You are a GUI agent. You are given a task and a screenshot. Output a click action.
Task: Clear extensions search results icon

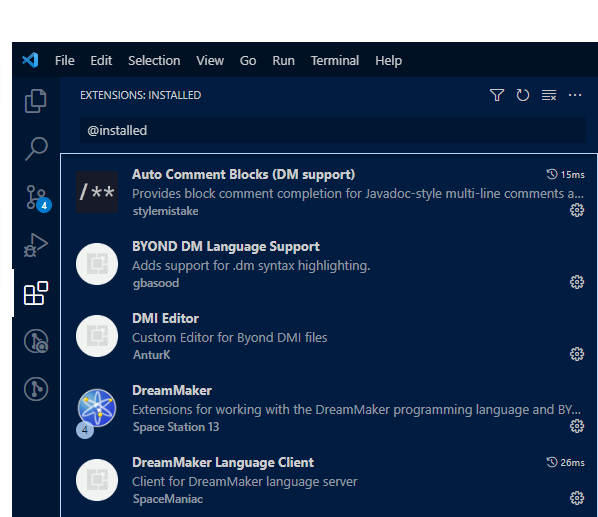549,95
